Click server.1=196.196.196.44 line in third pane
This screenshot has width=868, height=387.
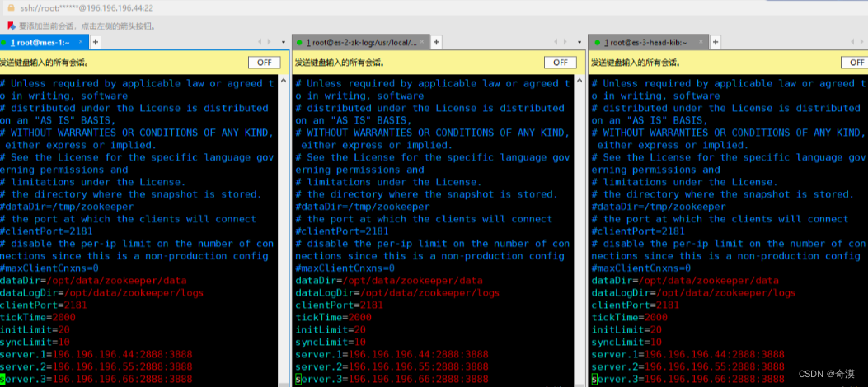point(688,354)
